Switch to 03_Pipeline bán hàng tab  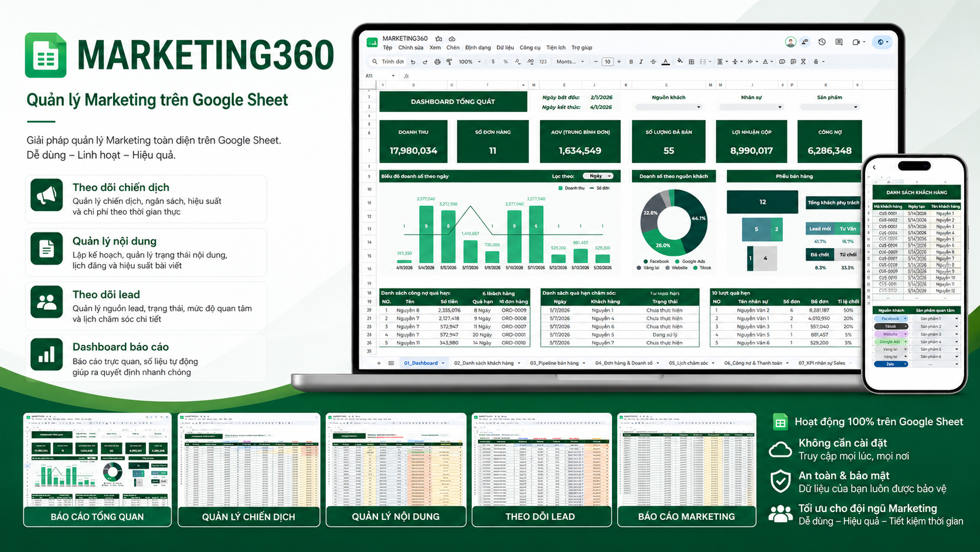(x=557, y=363)
